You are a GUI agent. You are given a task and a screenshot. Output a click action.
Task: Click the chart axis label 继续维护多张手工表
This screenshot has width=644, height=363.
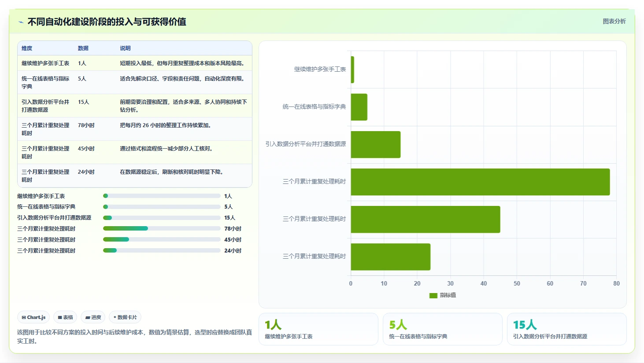tap(320, 69)
